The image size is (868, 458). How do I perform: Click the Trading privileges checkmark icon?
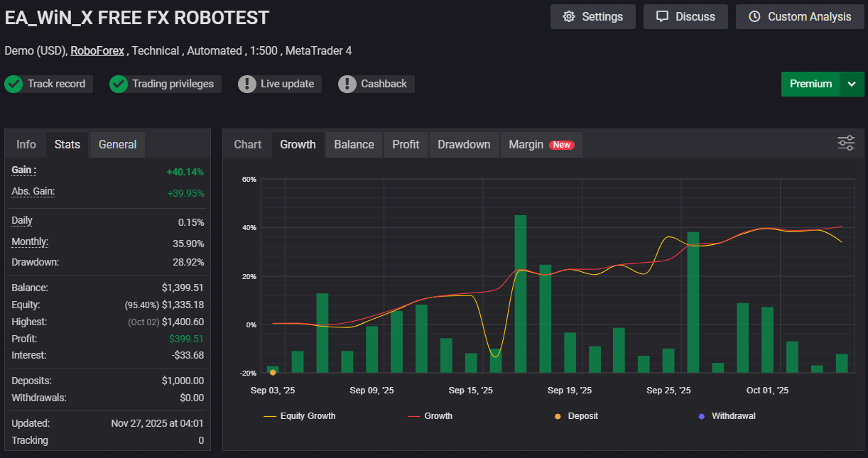tap(119, 84)
